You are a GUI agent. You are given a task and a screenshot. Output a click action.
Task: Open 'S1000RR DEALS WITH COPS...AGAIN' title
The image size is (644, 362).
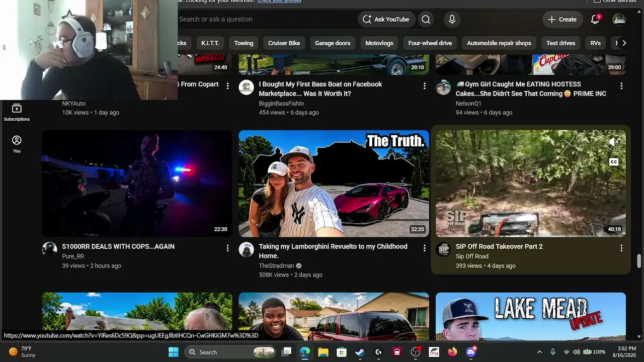point(118,246)
